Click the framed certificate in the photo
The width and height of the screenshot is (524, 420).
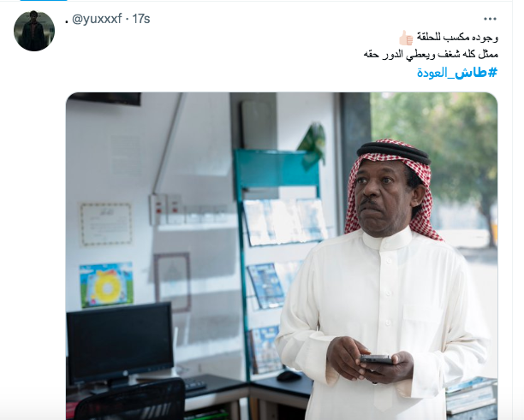pyautogui.click(x=105, y=224)
